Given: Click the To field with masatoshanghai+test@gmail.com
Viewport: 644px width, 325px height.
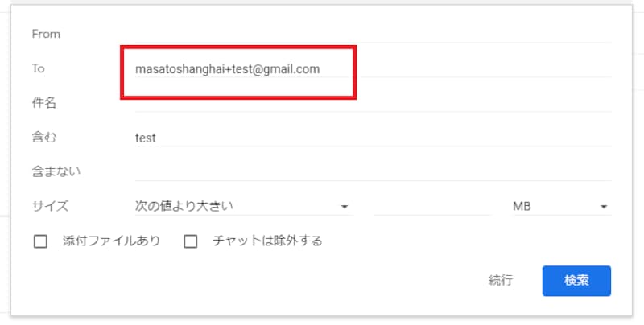Looking at the screenshot, I should coord(373,68).
